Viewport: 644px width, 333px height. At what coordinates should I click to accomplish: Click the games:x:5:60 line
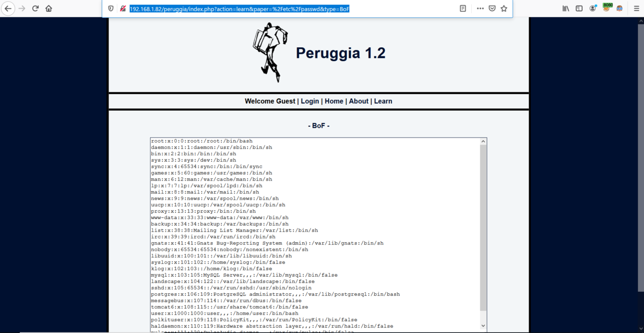(211, 173)
